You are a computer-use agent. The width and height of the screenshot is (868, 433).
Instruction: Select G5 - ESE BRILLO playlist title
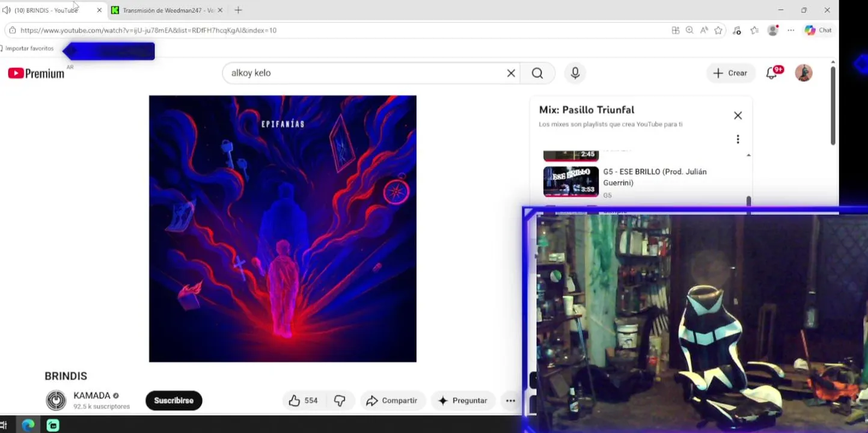tap(655, 177)
